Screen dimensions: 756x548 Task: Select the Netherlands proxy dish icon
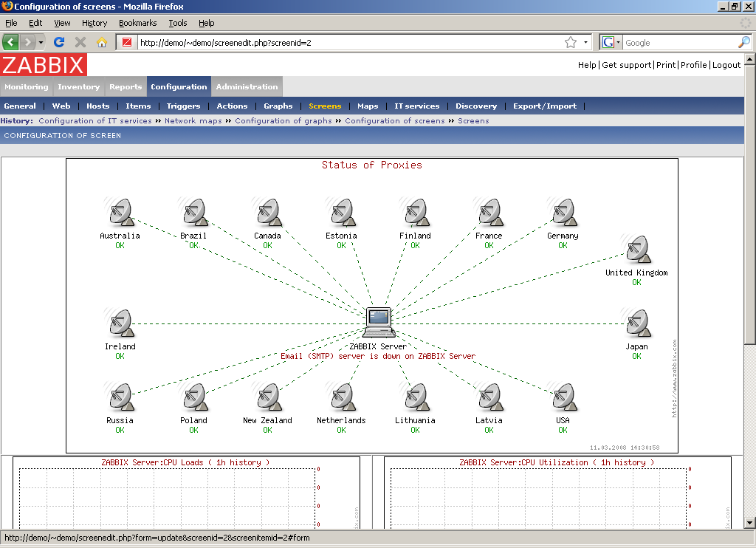click(341, 397)
